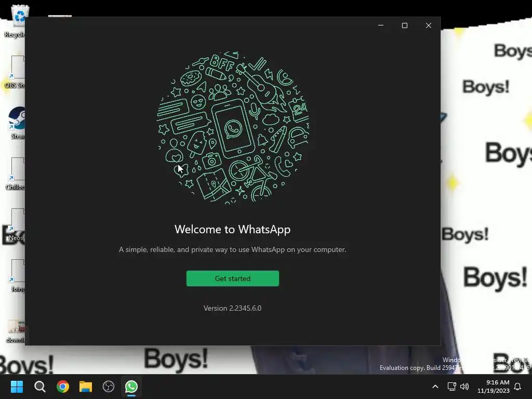Click the WhatsApp tagline about a simple, reliable way
This screenshot has width=532, height=399.
[x=232, y=249]
